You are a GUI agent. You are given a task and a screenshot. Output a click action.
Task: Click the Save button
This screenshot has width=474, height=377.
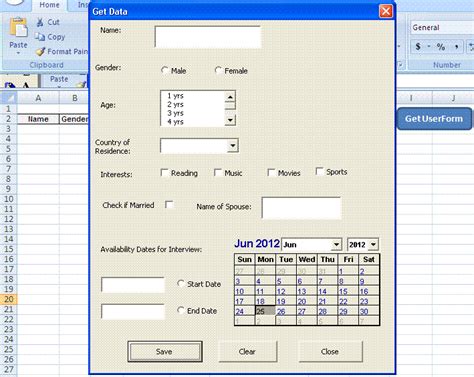(165, 351)
